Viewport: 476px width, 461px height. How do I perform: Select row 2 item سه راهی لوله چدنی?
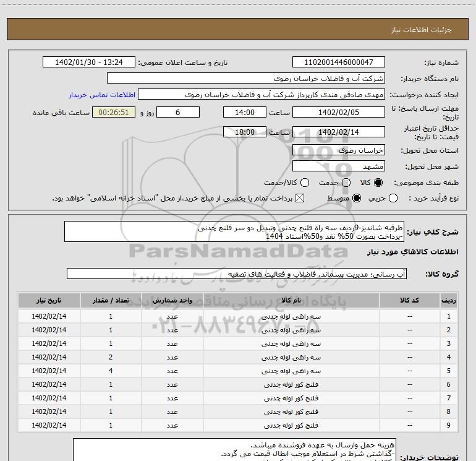(x=291, y=330)
